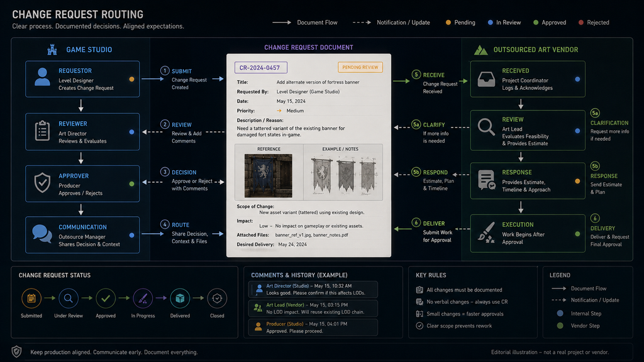Select the Delivered status box icon
Screen dimensions: 644x362
(180, 299)
